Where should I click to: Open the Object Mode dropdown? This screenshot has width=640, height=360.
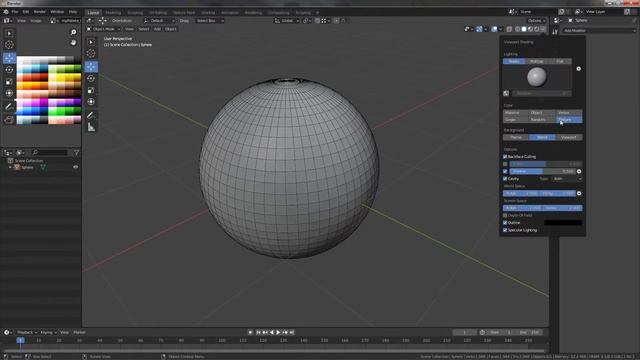coord(104,29)
